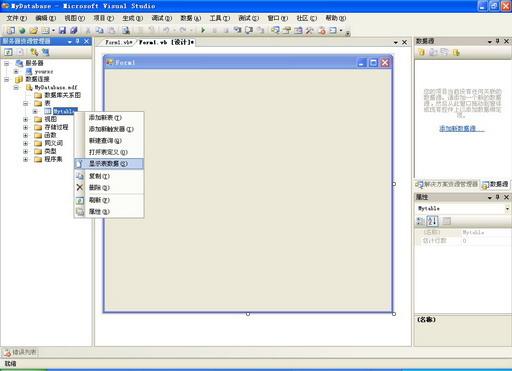The width and height of the screenshot is (512, 371).
Task: Choose 添加新触发器 in the context menu
Action: (109, 129)
